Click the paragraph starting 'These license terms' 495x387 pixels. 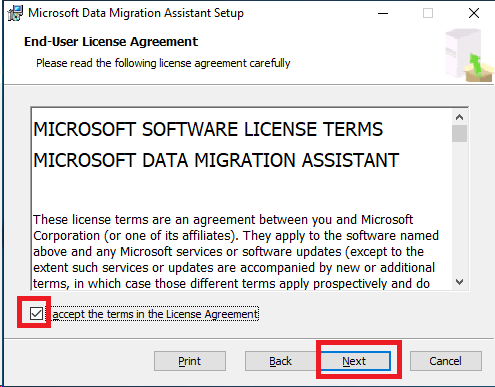pyautogui.click(x=236, y=252)
